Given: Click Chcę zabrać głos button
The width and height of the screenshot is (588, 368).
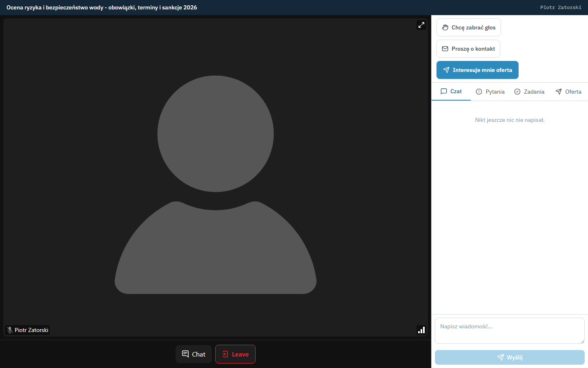Looking at the screenshot, I should [x=469, y=27].
